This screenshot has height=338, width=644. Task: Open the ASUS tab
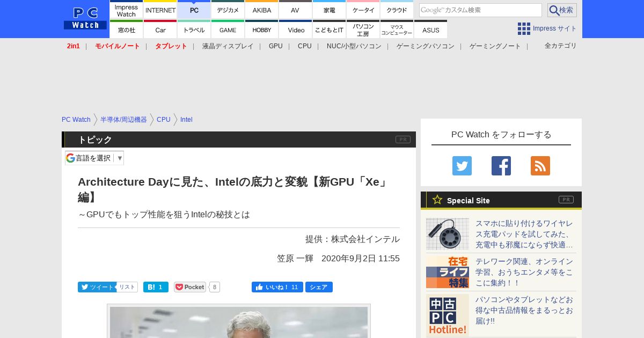click(x=430, y=29)
